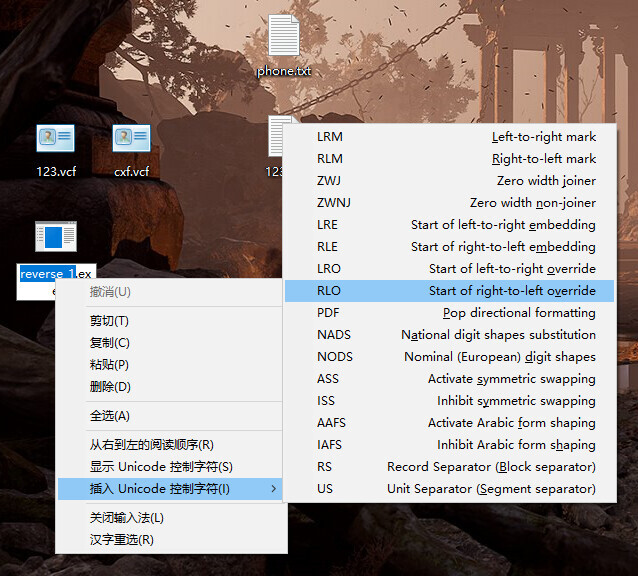The height and width of the screenshot is (576, 638).
Task: Choose 粘贴(P) from the context menu
Action: (x=170, y=364)
